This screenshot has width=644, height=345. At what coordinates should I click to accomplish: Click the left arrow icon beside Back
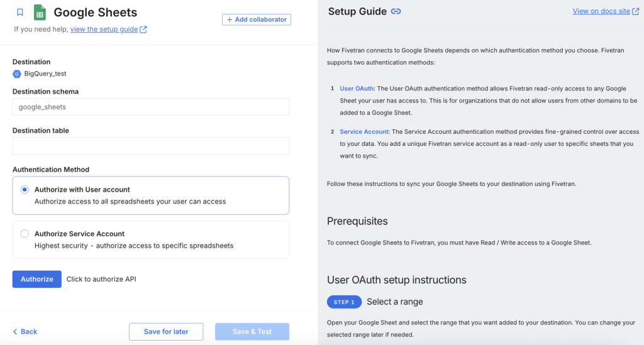(15, 332)
